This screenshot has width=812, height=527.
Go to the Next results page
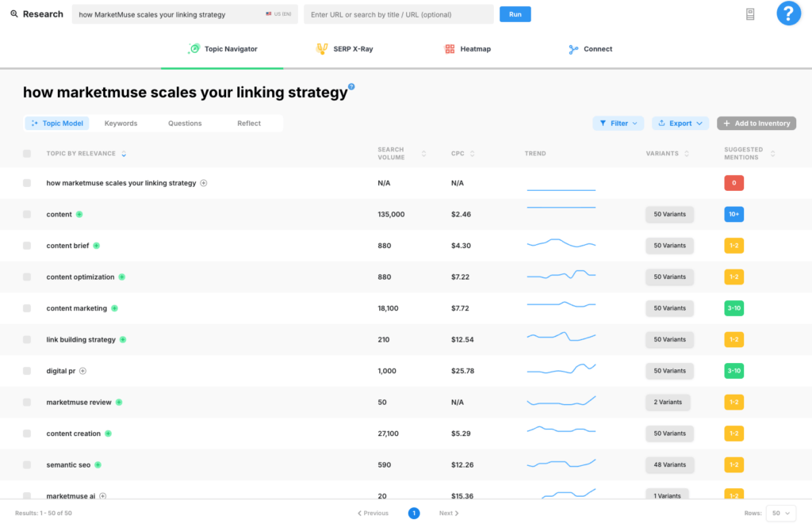tap(449, 513)
